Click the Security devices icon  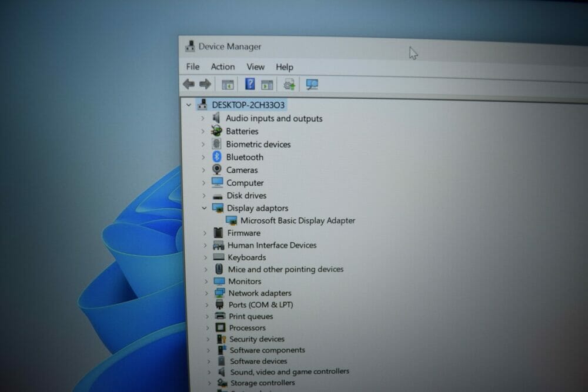pos(221,339)
